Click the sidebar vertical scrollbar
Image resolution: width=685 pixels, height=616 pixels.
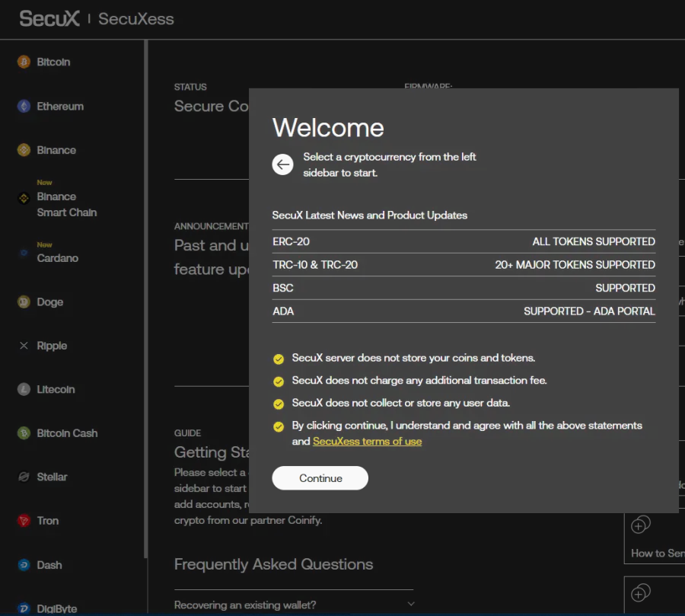point(146,299)
